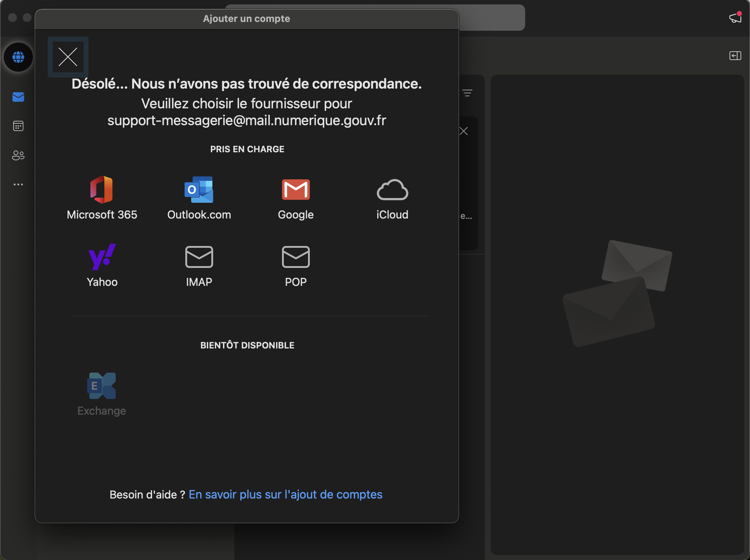
Task: Click the Besoin d'aide ? text
Action: [x=148, y=494]
